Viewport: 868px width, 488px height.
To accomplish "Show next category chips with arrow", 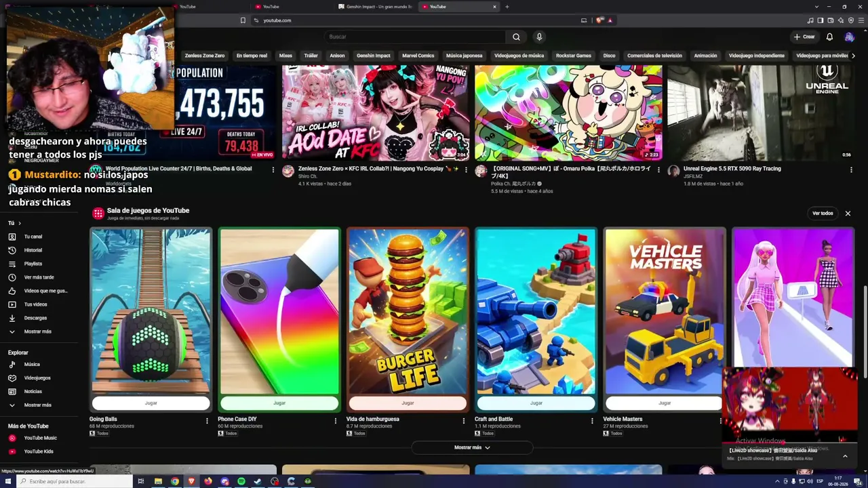I will tap(853, 56).
